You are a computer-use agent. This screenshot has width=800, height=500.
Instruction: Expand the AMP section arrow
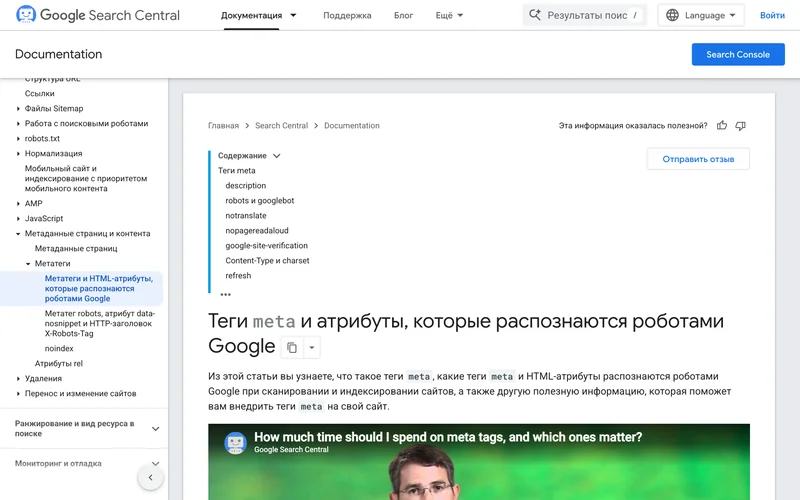(18, 204)
